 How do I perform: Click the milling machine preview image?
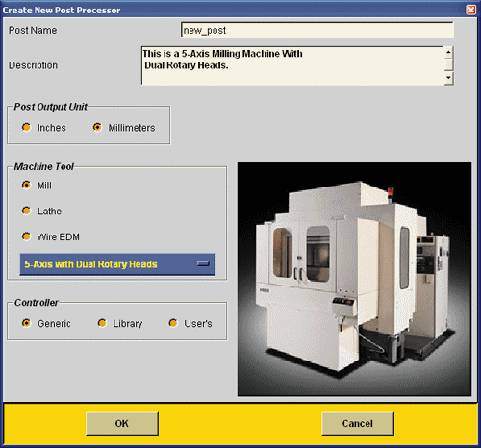click(354, 279)
